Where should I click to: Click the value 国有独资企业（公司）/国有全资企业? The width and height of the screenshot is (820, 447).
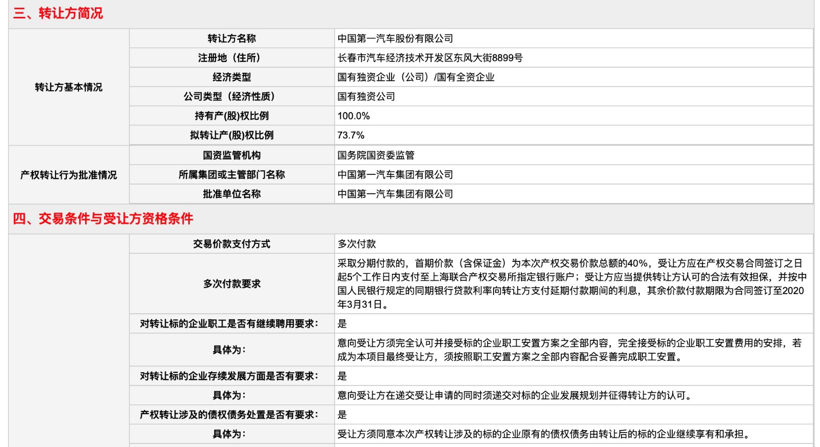point(416,77)
